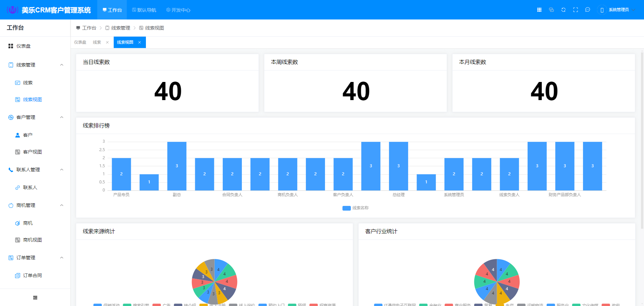Open the 系统管理员 user dropdown
This screenshot has height=306, width=644.
click(x=618, y=10)
